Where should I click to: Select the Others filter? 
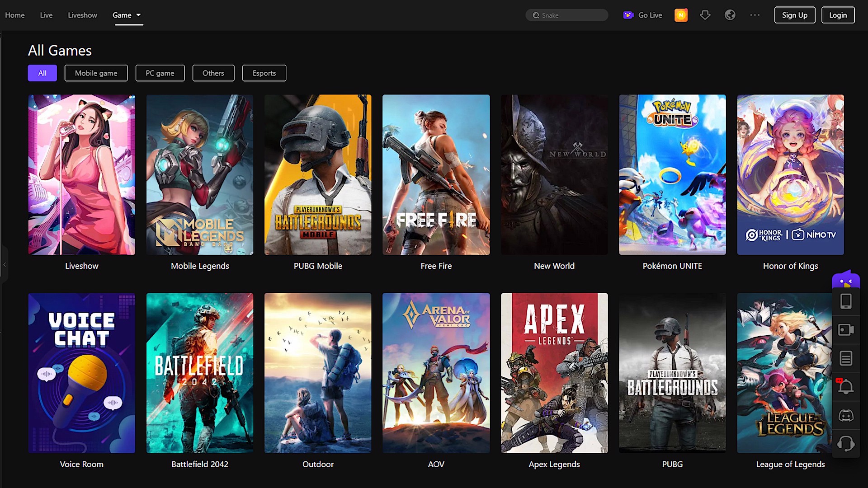[x=213, y=73]
